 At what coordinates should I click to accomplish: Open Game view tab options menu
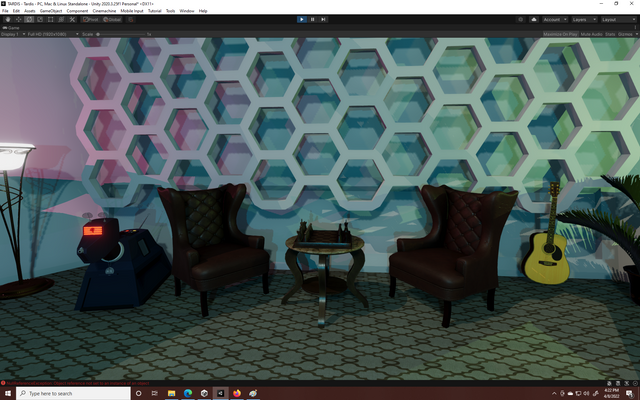(636, 28)
